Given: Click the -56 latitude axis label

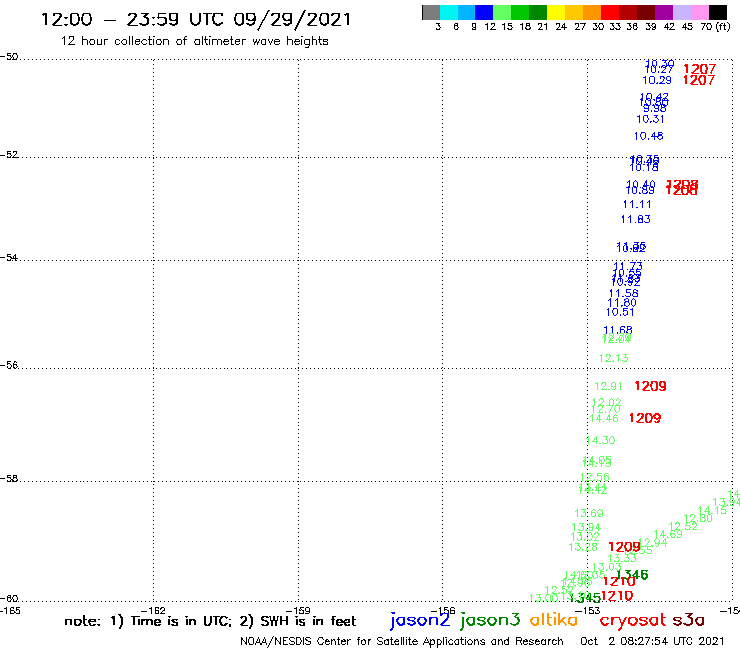Looking at the screenshot, I should pyautogui.click(x=9, y=365).
